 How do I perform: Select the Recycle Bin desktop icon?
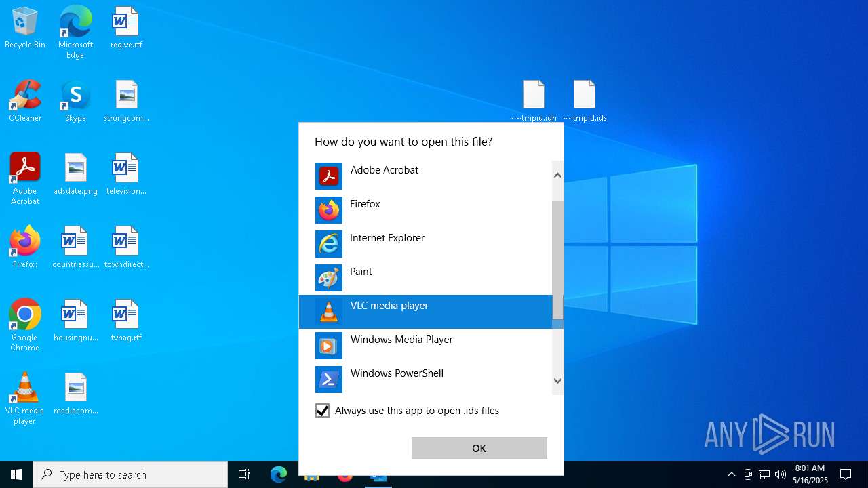point(25,28)
